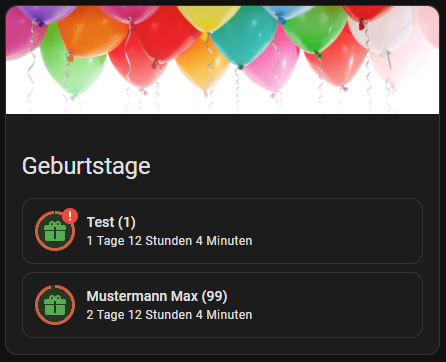Open the Test (1) birthday entry
This screenshot has height=362, width=446.
tap(222, 231)
